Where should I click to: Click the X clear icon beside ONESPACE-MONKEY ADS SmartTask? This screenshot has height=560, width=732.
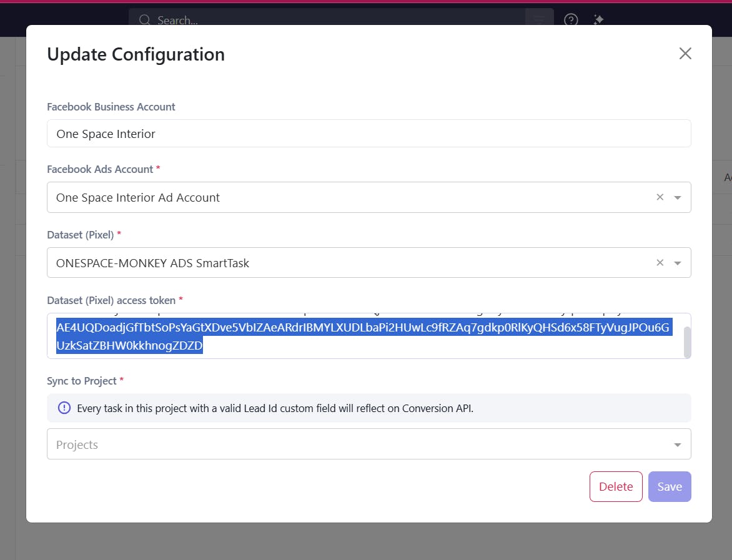coord(660,262)
